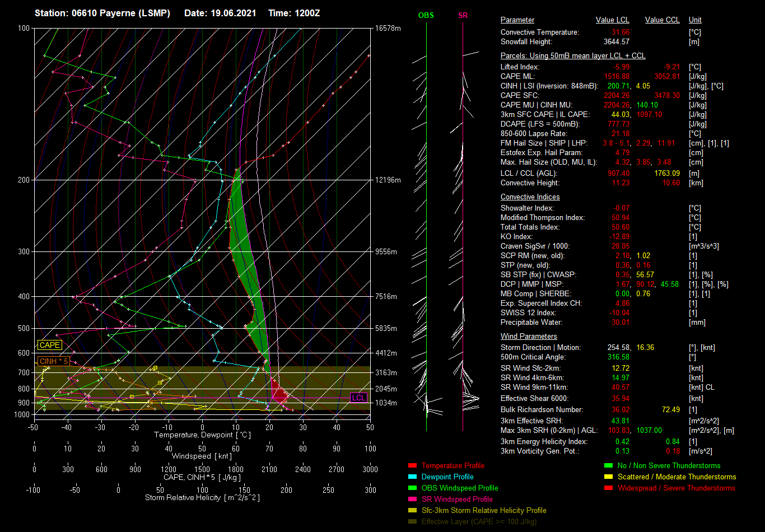Select the Value LCL column header
Screen dimensions: 765x532
point(613,20)
